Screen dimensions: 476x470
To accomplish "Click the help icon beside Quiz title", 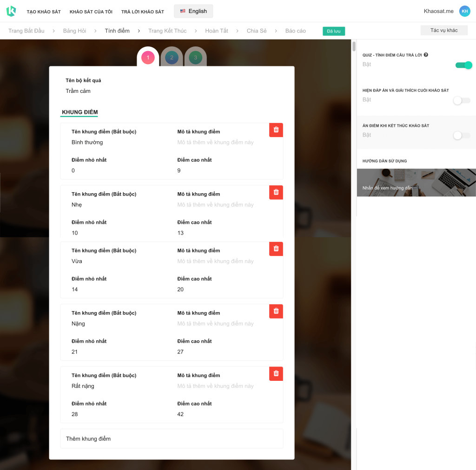I will pos(426,55).
